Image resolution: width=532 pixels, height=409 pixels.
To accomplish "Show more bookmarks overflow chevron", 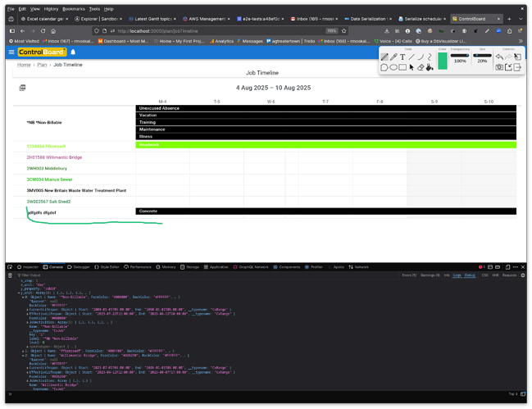I will point(521,41).
